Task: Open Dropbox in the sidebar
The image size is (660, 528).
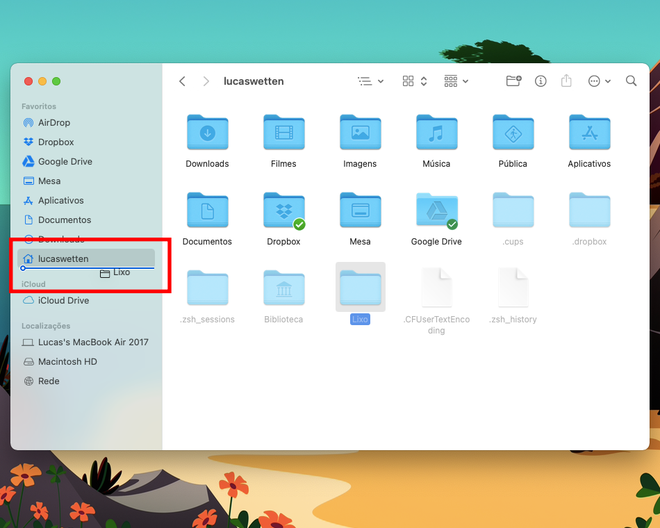Action: (86, 142)
